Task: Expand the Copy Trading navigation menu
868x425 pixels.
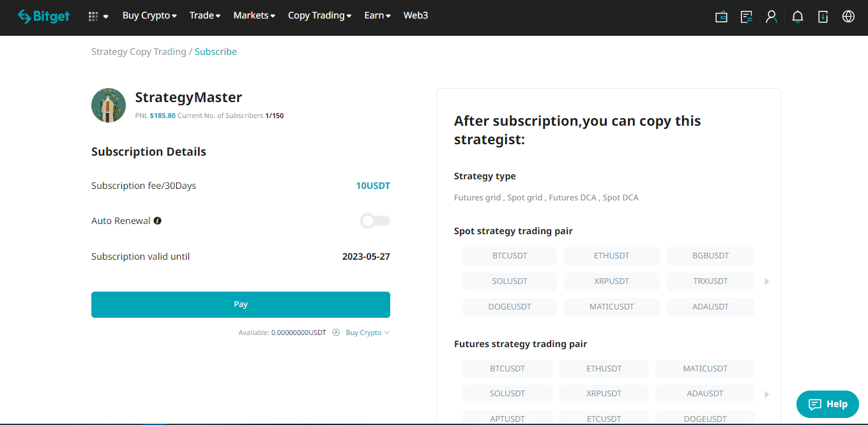Action: pos(319,15)
